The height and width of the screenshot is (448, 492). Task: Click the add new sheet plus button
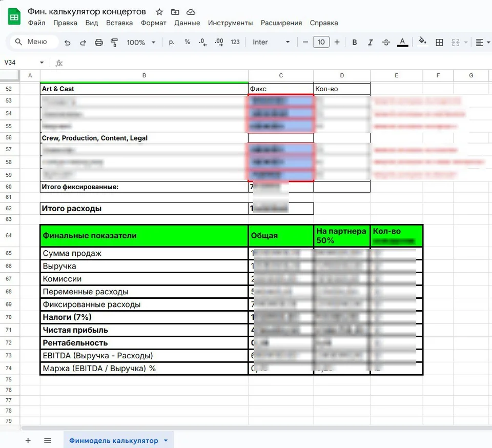28,440
